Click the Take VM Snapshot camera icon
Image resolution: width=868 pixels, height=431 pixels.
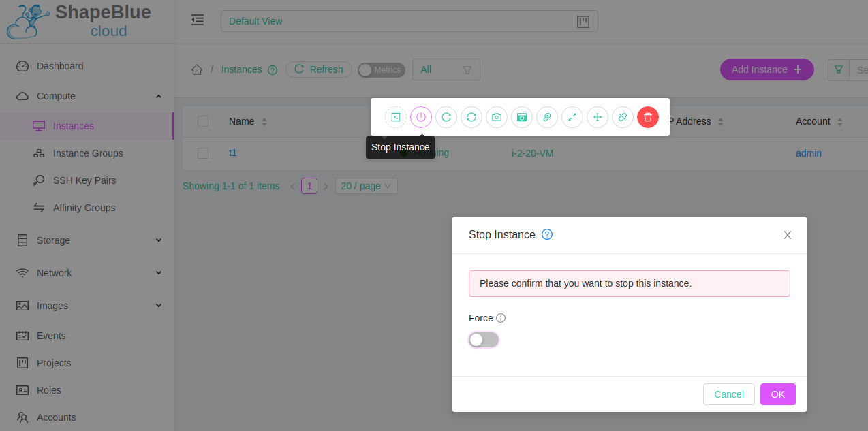(x=497, y=117)
